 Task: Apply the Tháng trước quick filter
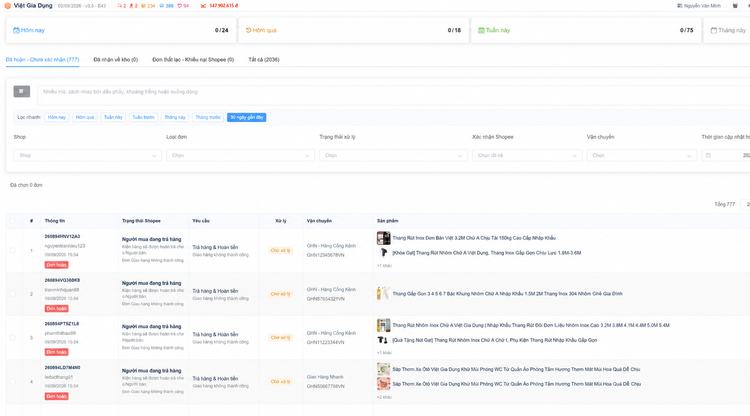(208, 117)
